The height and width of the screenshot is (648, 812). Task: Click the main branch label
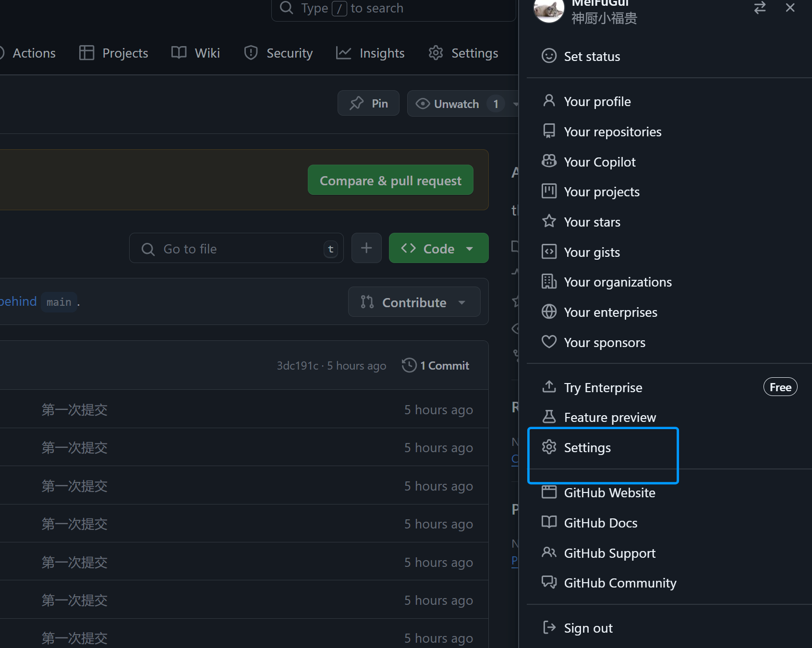(x=59, y=302)
